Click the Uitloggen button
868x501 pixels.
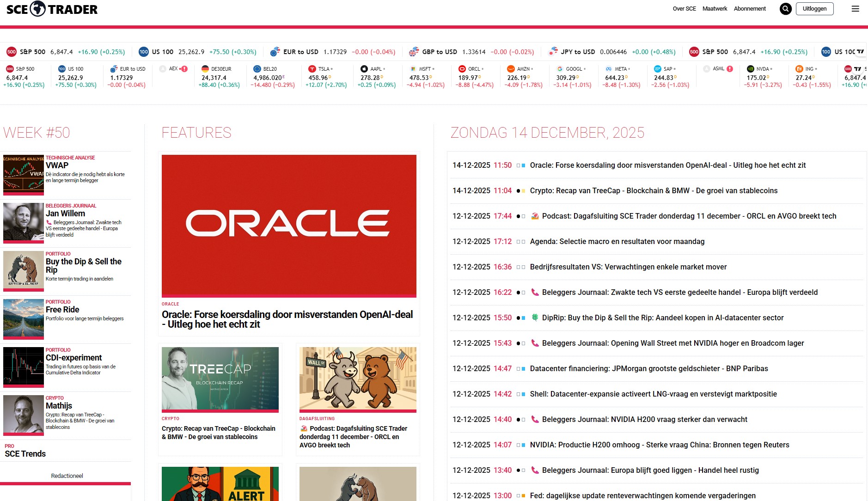tap(814, 9)
